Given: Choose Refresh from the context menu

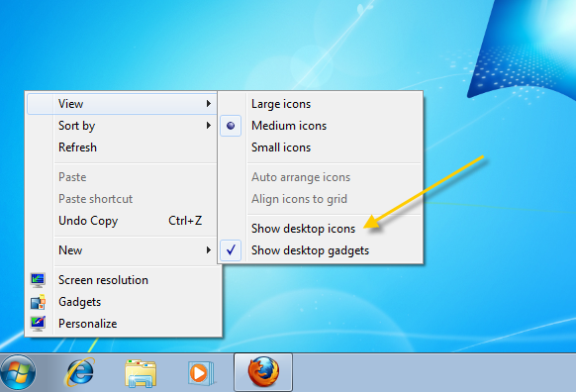Looking at the screenshot, I should pyautogui.click(x=122, y=147).
